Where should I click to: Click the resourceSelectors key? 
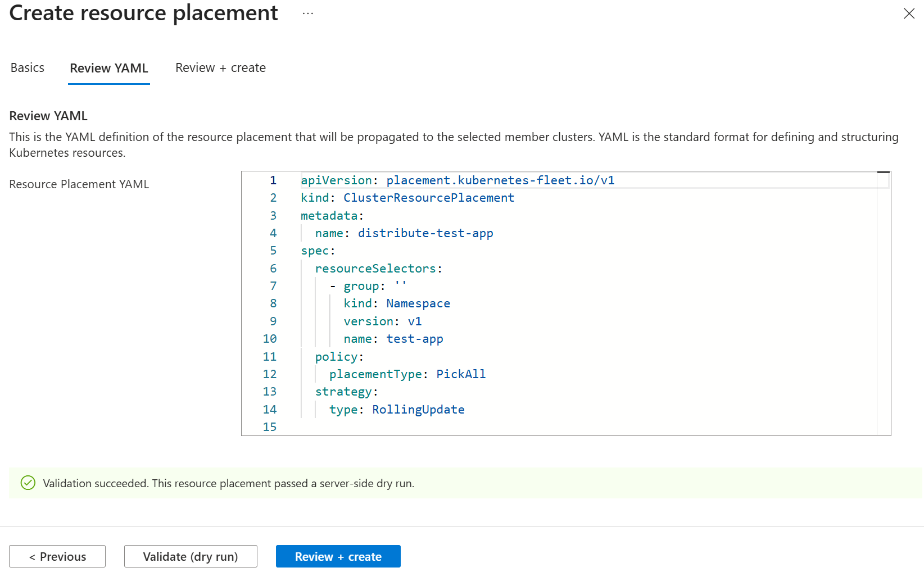click(x=375, y=269)
